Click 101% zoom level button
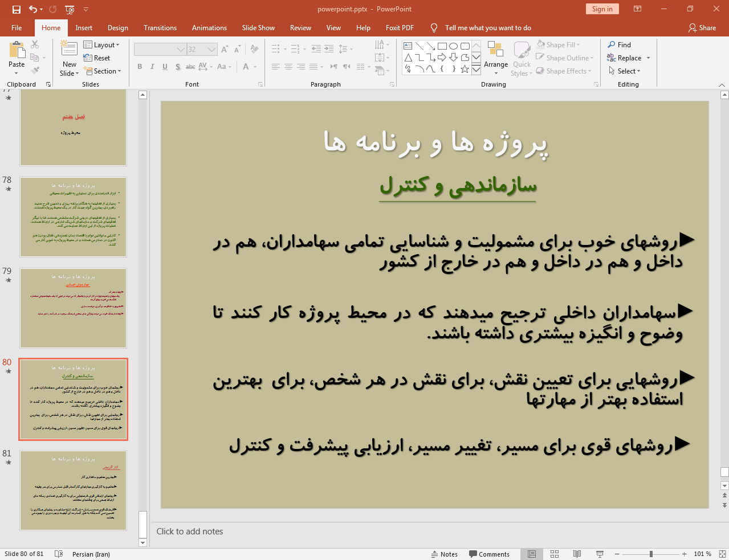The image size is (729, 560). pyautogui.click(x=702, y=554)
